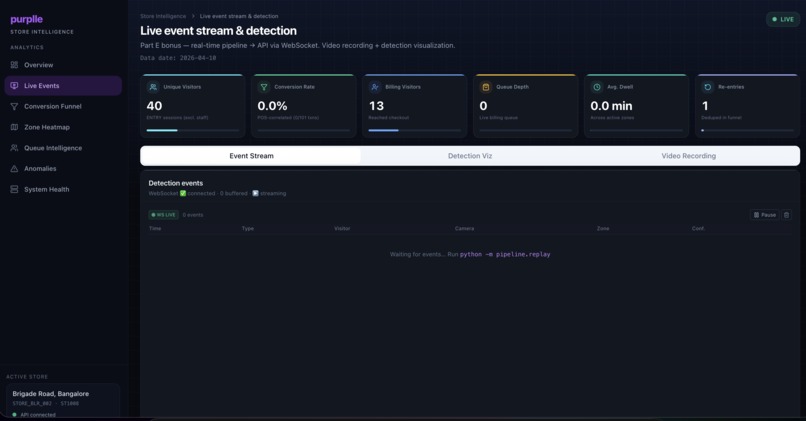Open the Brigade Road, Bangalore store card
Image resolution: width=806 pixels, height=421 pixels.
pyautogui.click(x=63, y=402)
